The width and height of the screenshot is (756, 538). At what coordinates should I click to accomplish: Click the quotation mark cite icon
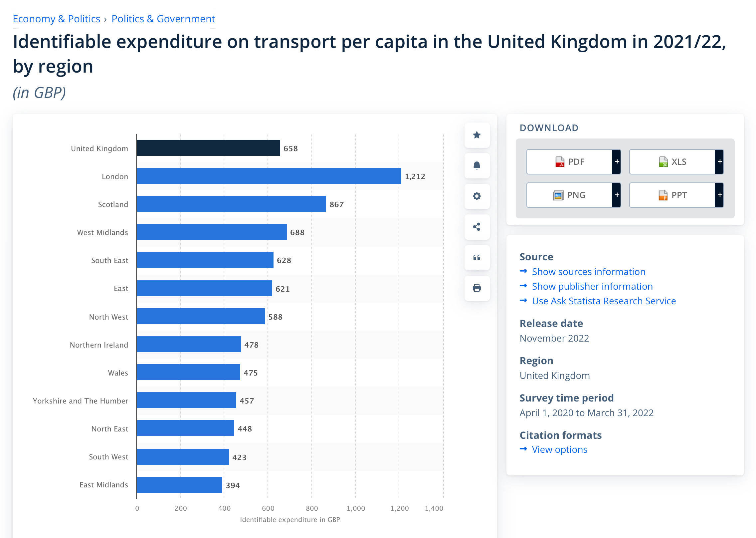[x=477, y=257]
